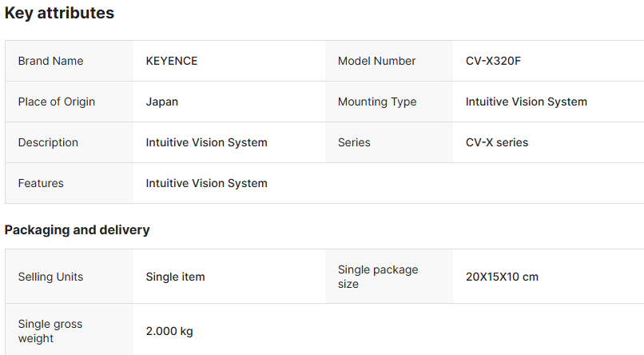Click the Features label cell
Image resolution: width=644 pixels, height=355 pixels.
pyautogui.click(x=41, y=183)
